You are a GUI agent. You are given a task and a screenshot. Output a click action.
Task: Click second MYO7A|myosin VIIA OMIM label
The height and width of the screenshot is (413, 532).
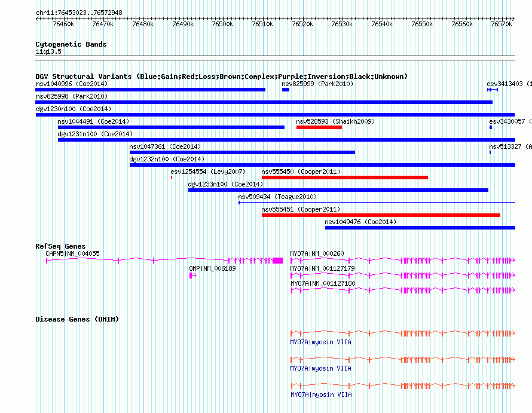click(x=320, y=368)
